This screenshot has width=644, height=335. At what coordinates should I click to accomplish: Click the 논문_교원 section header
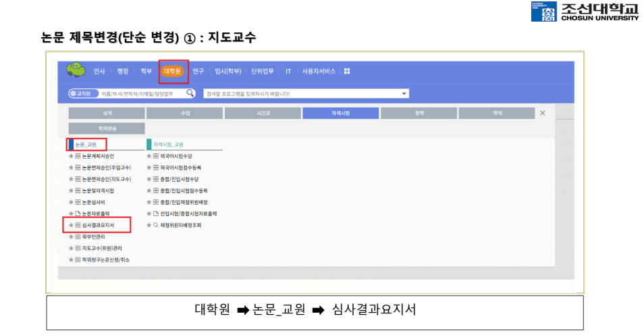(86, 145)
